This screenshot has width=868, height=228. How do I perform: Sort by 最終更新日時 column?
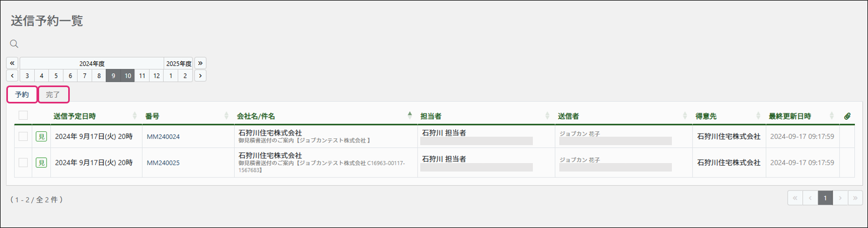790,116
